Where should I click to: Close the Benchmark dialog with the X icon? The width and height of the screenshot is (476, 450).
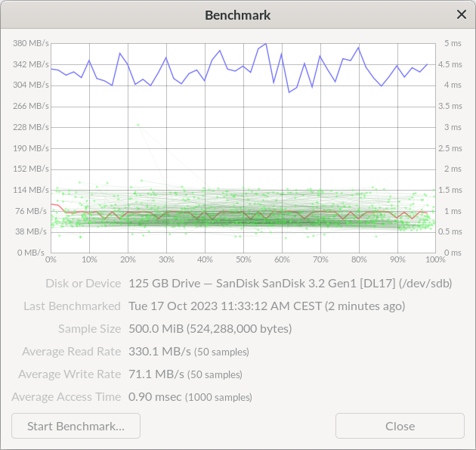click(x=462, y=14)
